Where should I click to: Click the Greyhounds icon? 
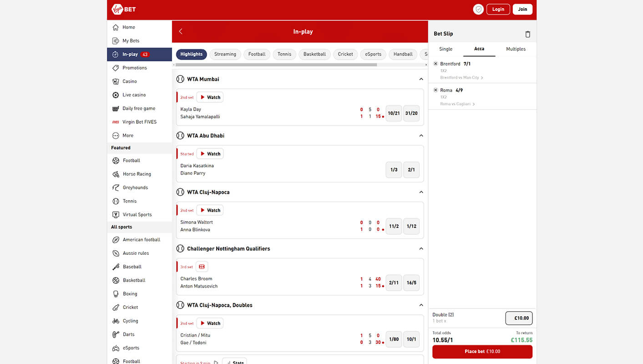click(x=116, y=187)
